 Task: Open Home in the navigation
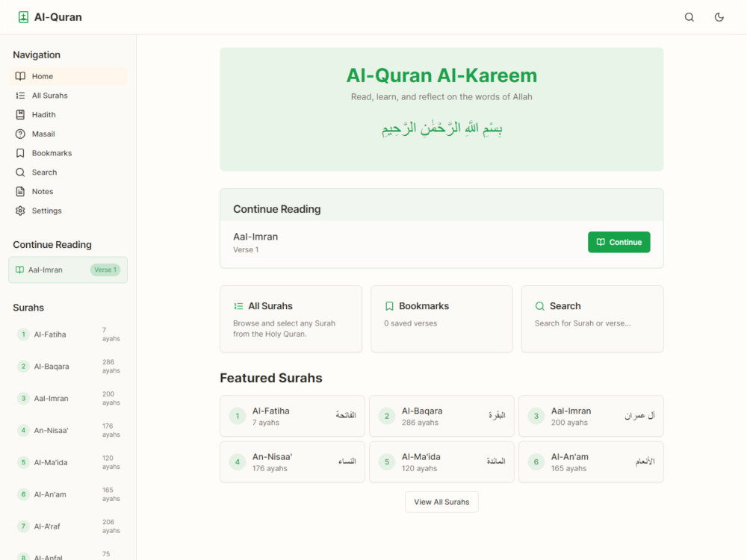click(68, 76)
